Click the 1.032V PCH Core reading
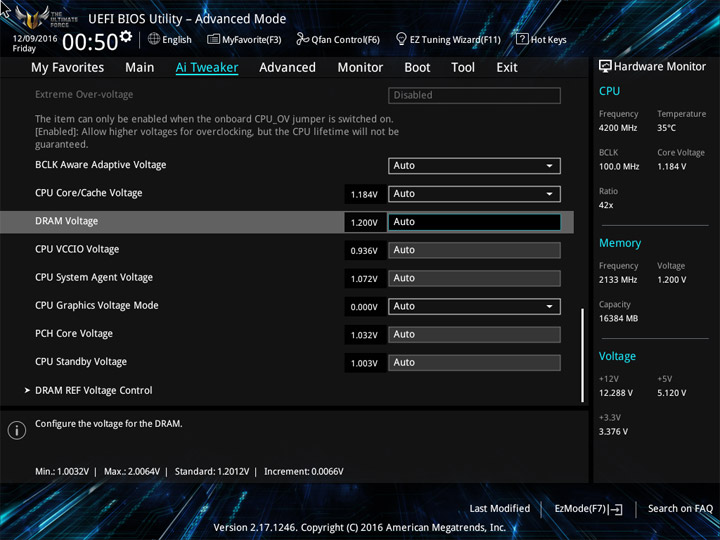 (x=364, y=335)
